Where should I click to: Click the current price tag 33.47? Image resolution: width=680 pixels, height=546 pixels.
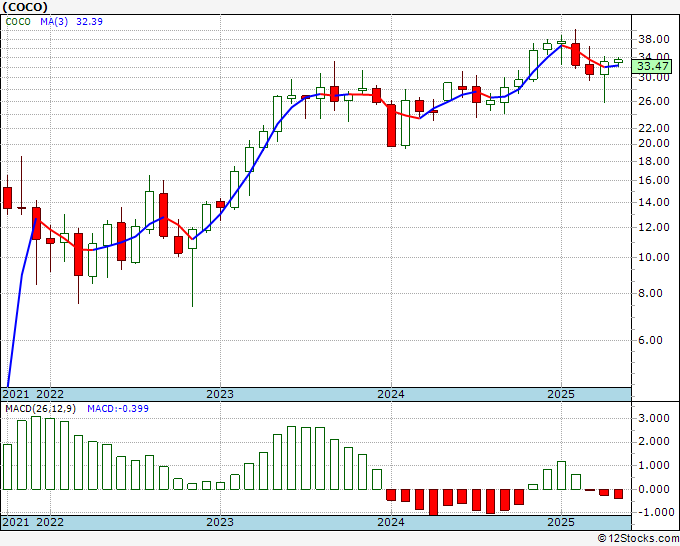pos(653,66)
